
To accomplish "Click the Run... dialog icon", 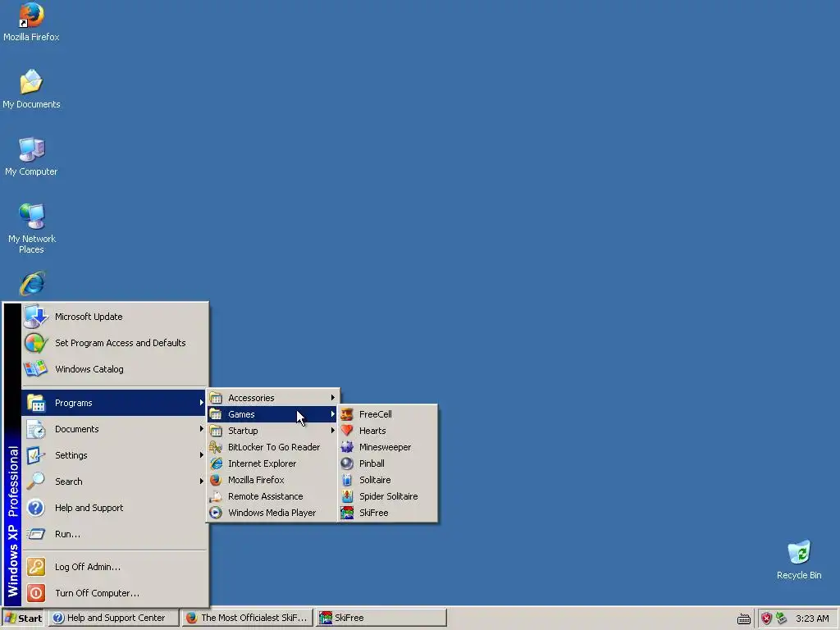I will tap(36, 533).
